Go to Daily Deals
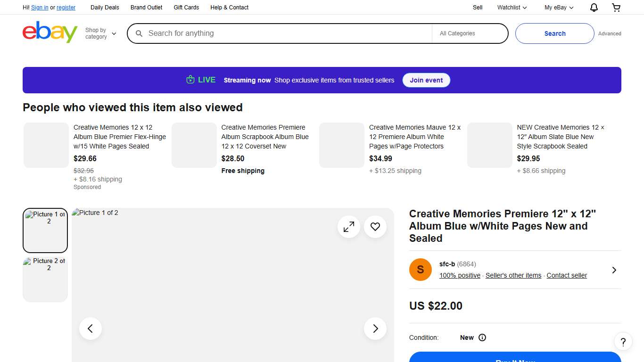 [x=105, y=8]
